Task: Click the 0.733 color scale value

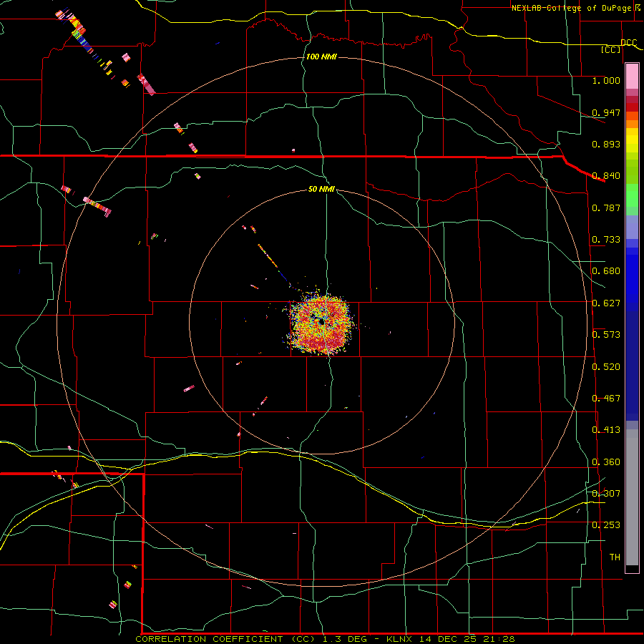Action: (606, 240)
